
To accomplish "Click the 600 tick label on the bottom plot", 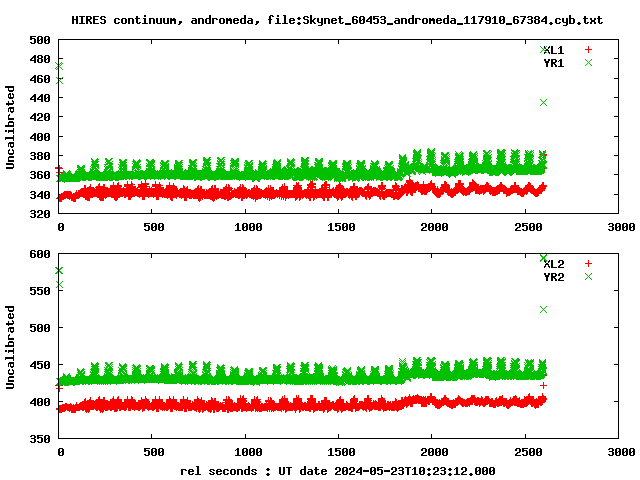I will point(40,254).
